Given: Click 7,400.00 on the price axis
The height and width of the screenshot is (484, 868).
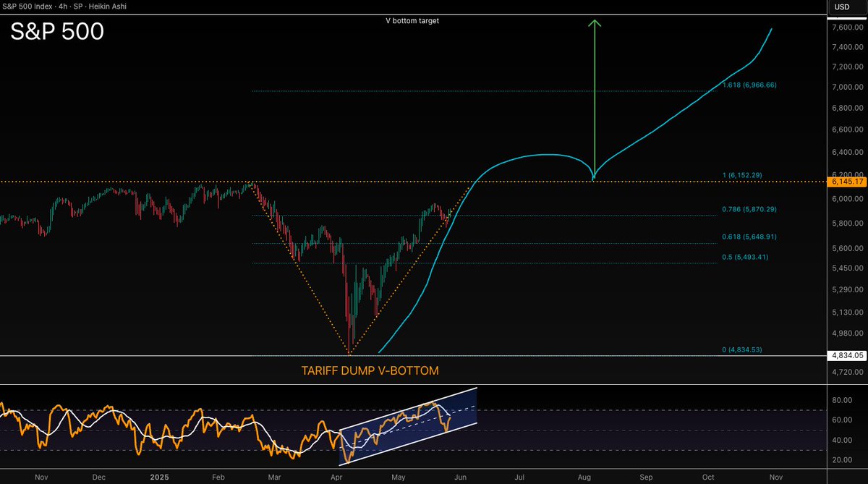Looking at the screenshot, I should (x=848, y=47).
